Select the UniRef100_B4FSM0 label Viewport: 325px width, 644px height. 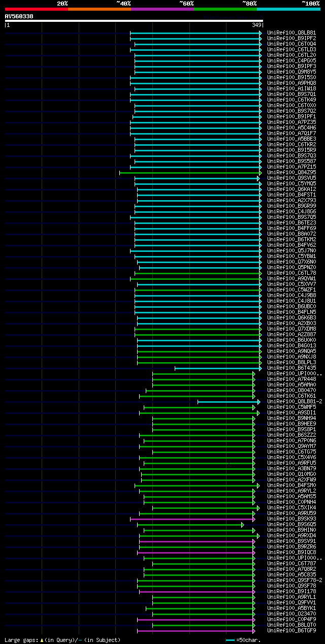click(x=291, y=486)
